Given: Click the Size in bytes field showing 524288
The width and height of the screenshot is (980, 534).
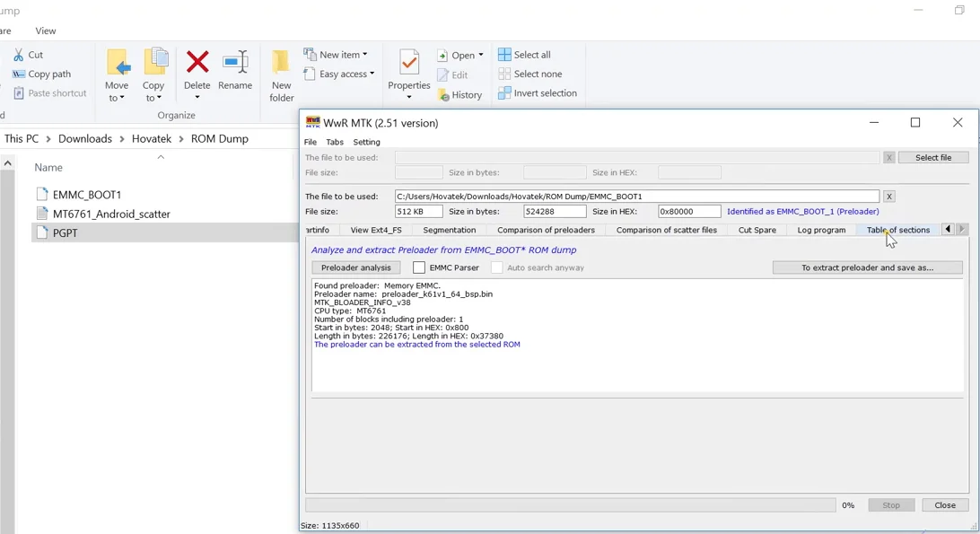Looking at the screenshot, I should [x=555, y=211].
